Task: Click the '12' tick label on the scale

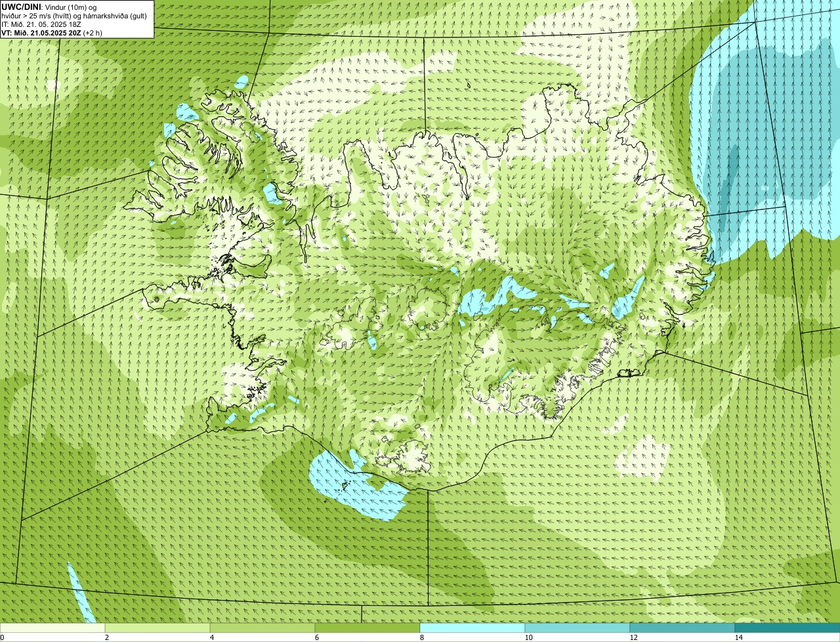Action: (633, 637)
